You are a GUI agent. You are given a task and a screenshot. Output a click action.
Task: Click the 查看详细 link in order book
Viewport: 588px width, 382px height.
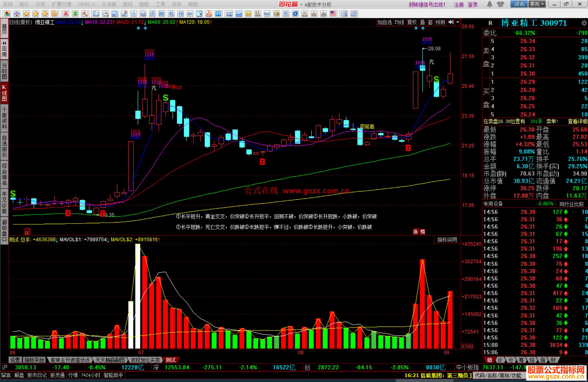point(577,122)
